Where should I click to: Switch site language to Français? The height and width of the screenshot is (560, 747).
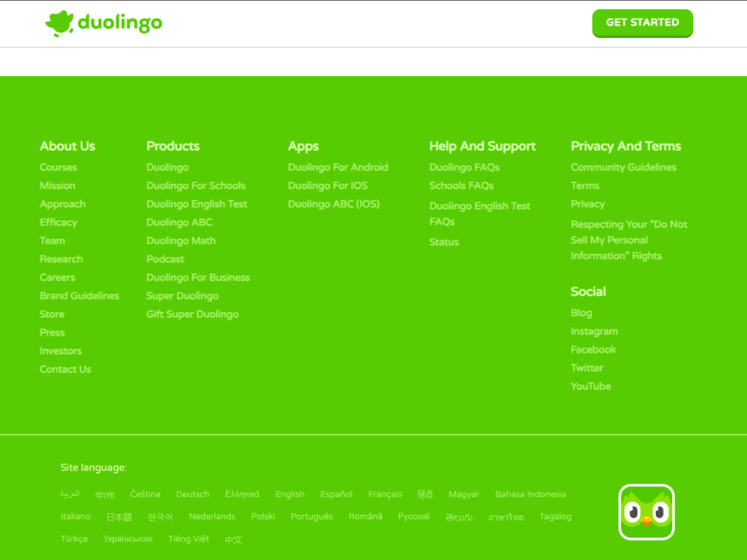385,495
